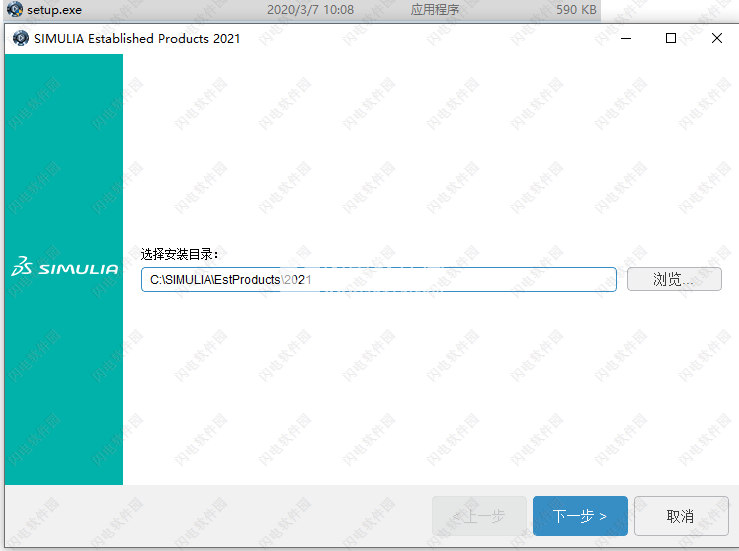The image size is (739, 551).
Task: Click the 应用程序 file type in Explorer
Action: pos(435,9)
